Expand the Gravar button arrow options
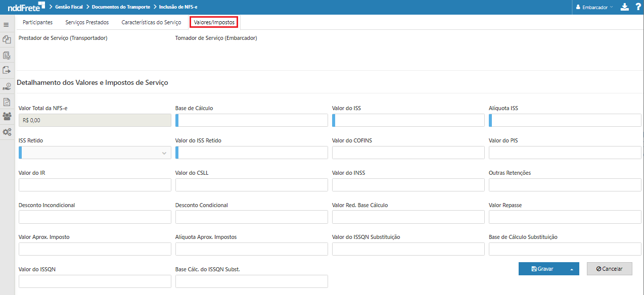The width and height of the screenshot is (644, 295). 572,269
